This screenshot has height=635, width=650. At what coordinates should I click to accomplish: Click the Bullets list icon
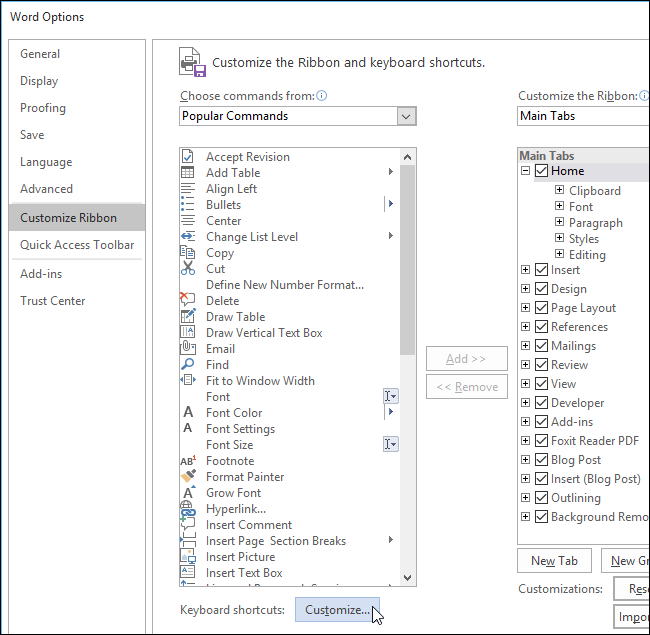[187, 205]
